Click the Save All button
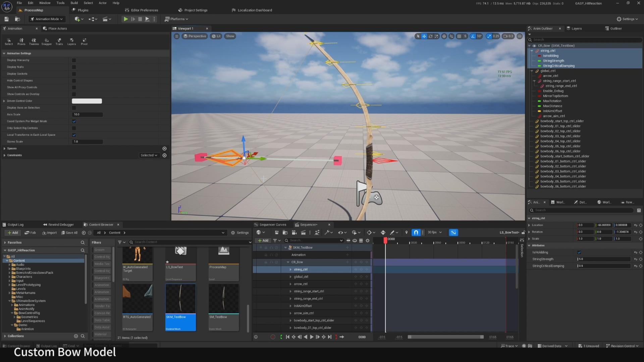The image size is (644, 362). (x=69, y=233)
